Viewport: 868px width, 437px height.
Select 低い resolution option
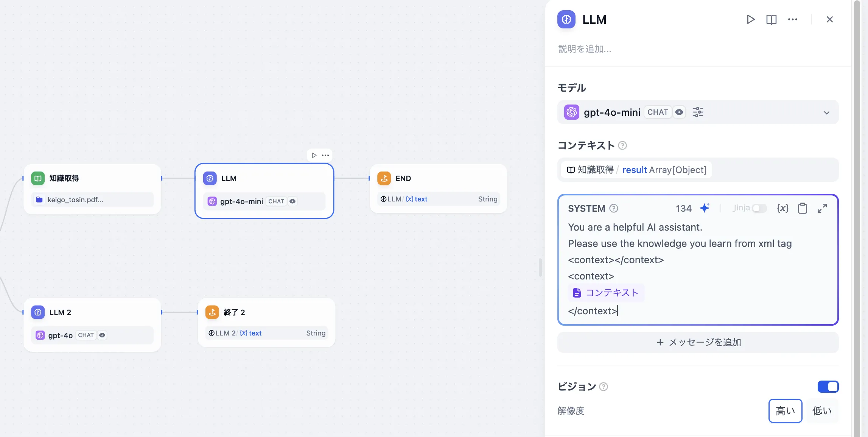(x=822, y=411)
